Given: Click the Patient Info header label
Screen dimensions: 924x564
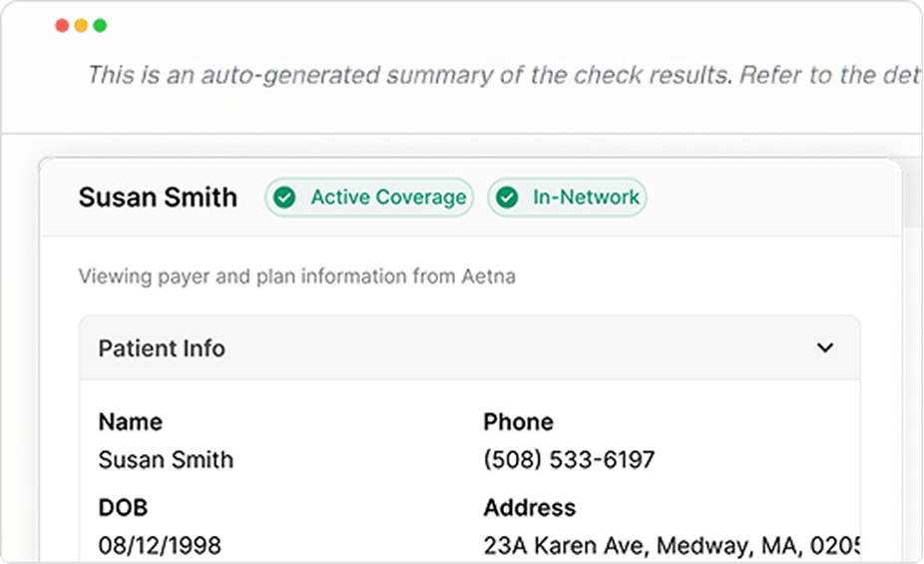Looking at the screenshot, I should click(162, 348).
